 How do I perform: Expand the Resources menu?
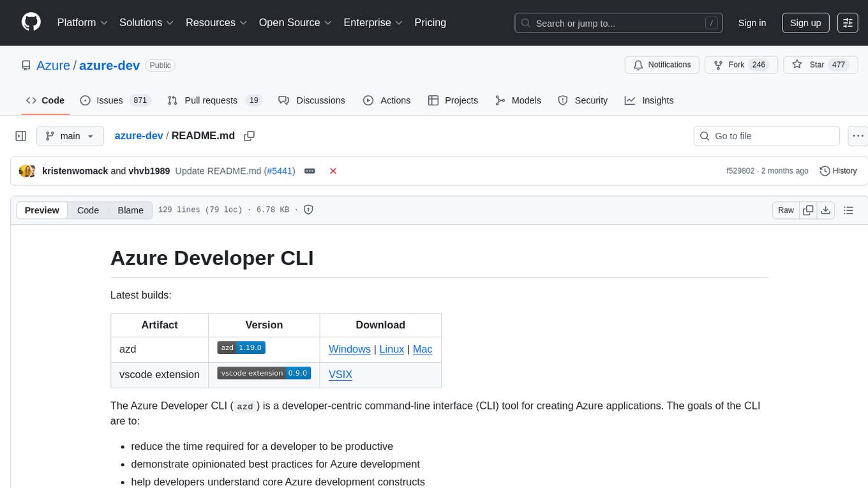pos(216,22)
